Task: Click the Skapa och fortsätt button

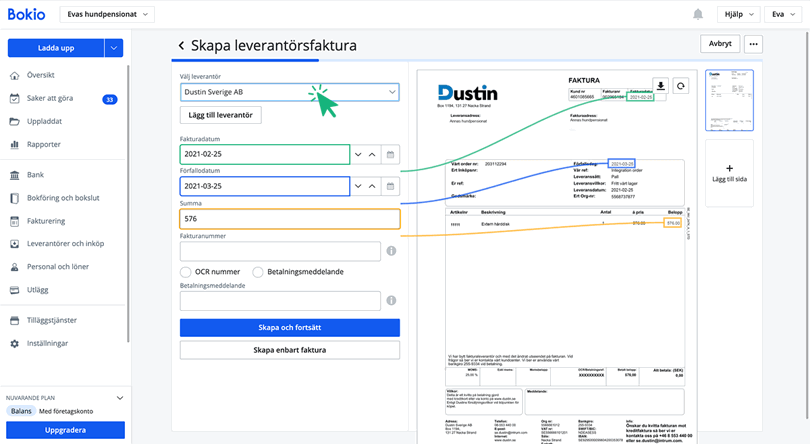Action: (x=290, y=328)
